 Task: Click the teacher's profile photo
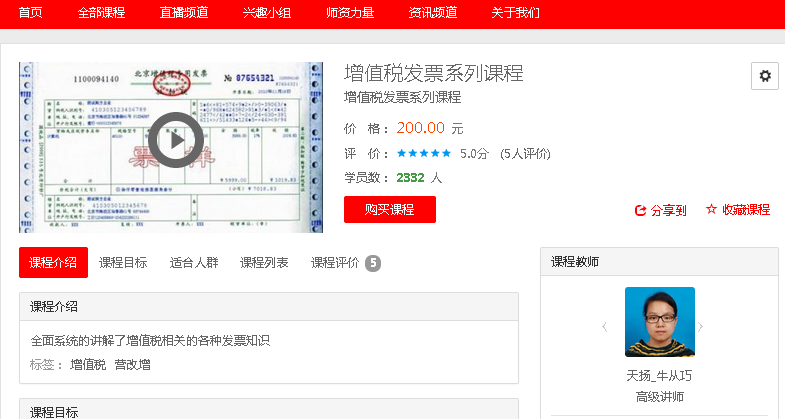tap(659, 322)
